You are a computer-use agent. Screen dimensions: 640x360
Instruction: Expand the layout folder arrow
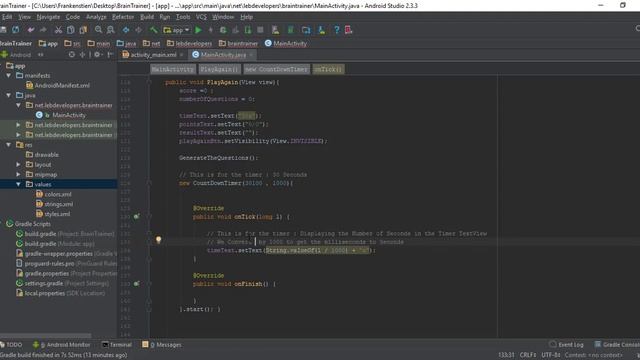point(18,164)
